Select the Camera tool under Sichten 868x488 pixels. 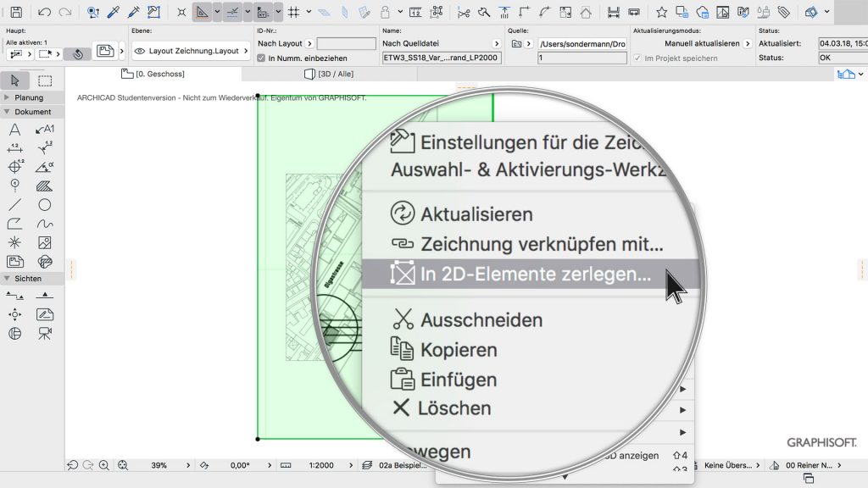tap(45, 333)
